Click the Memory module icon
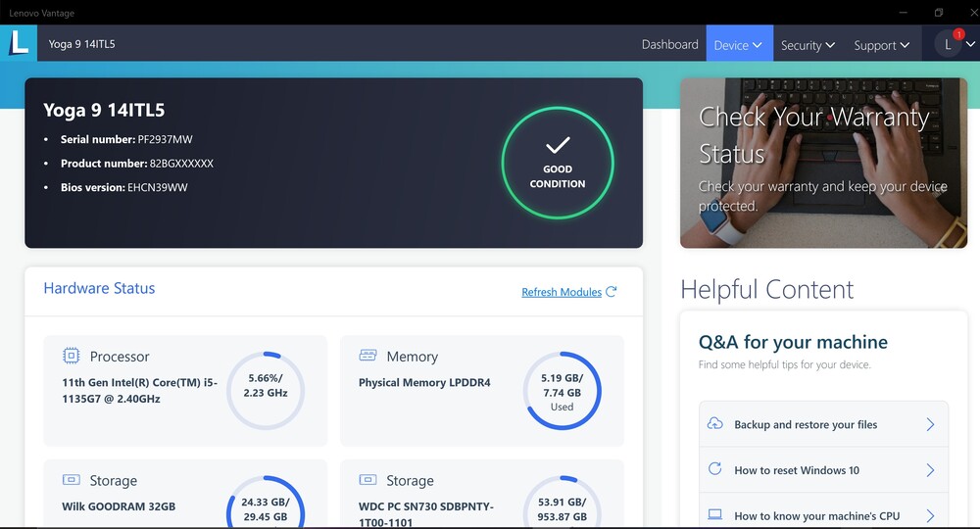The image size is (980, 529). coord(367,356)
